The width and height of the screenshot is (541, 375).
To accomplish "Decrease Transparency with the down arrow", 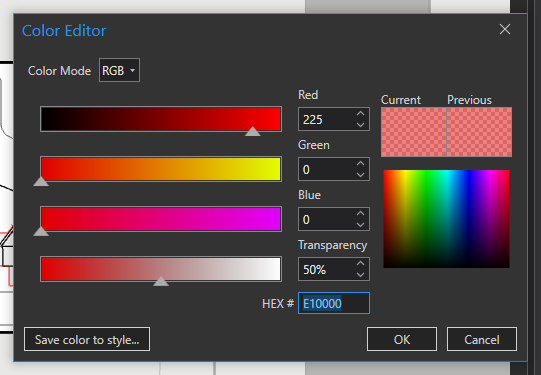I will coord(361,275).
